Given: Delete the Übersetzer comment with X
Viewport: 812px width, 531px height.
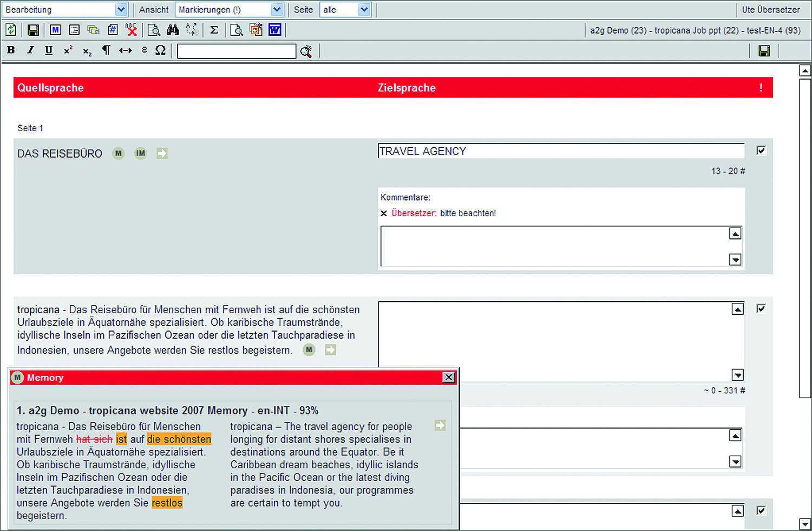Looking at the screenshot, I should (384, 213).
